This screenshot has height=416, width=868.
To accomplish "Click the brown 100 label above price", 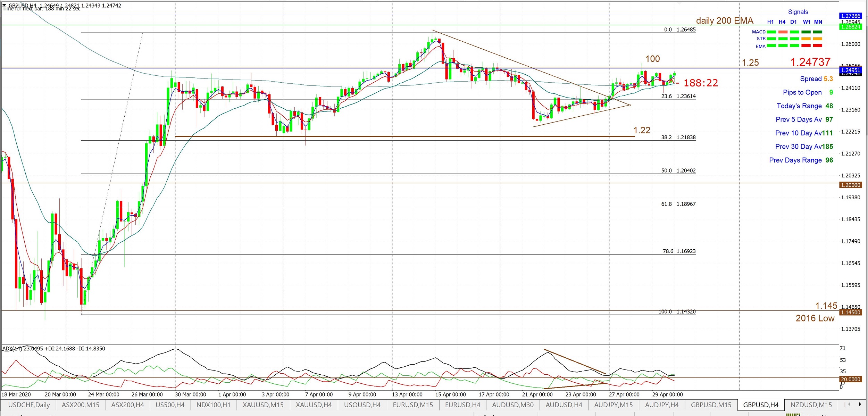I will pyautogui.click(x=652, y=59).
